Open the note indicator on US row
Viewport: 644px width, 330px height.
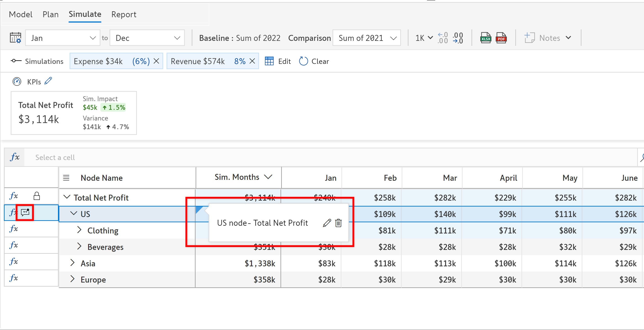pyautogui.click(x=25, y=212)
